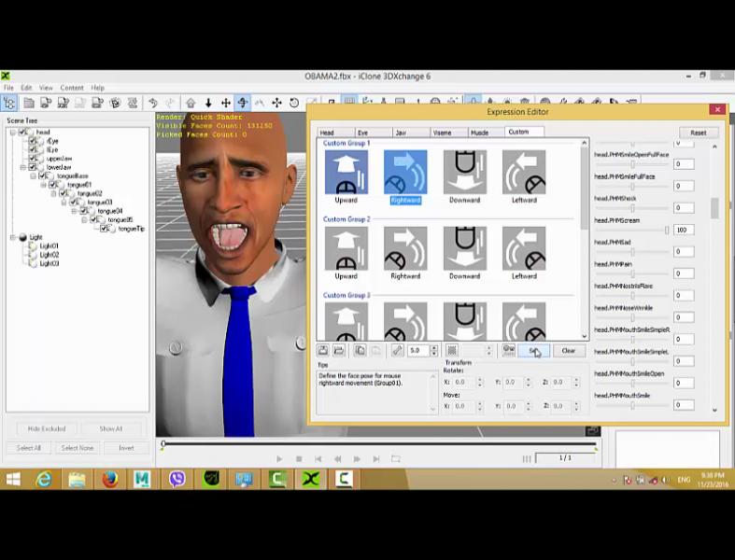Collapse the tongue01 tree node
735x560 pixels.
[x=44, y=185]
